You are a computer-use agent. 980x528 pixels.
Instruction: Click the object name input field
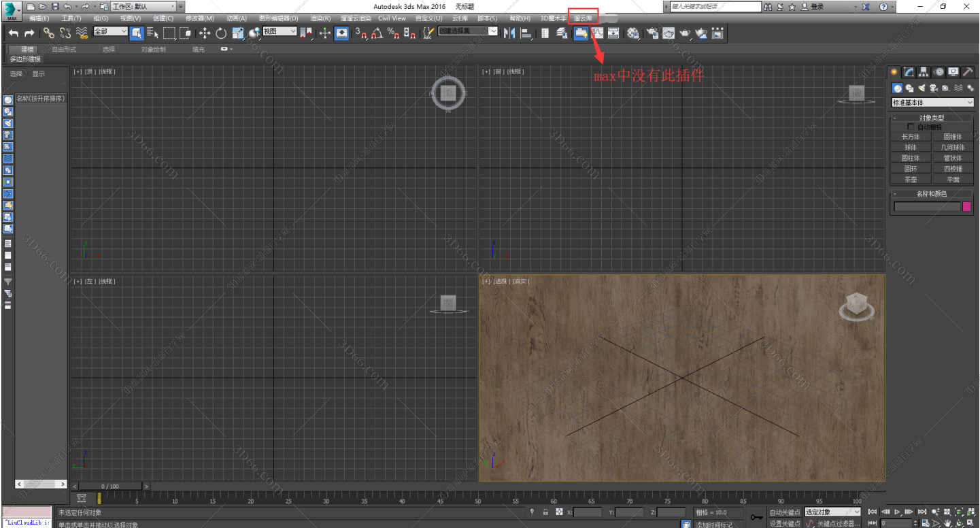click(x=926, y=207)
